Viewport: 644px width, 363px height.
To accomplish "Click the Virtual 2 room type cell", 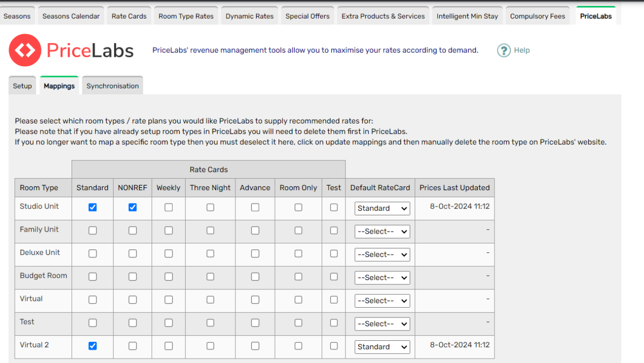I will pos(43,347).
